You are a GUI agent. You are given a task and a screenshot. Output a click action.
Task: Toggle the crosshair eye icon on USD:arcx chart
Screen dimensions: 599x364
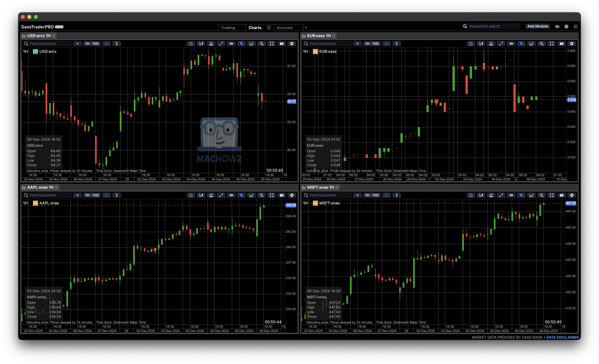coord(231,44)
